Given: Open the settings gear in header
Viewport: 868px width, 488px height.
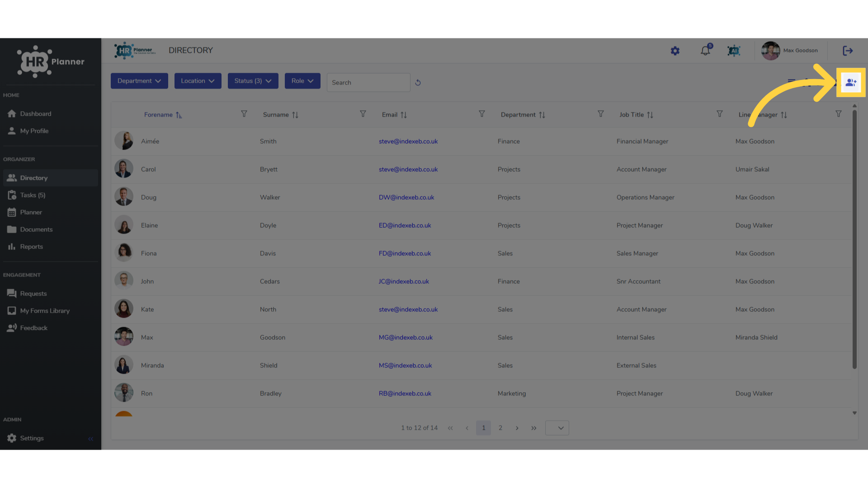Looking at the screenshot, I should pos(675,51).
